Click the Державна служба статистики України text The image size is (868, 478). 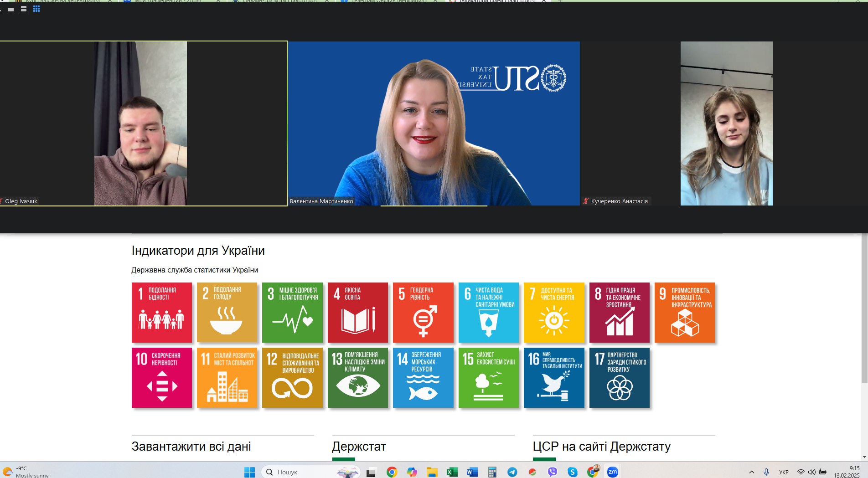coord(195,270)
